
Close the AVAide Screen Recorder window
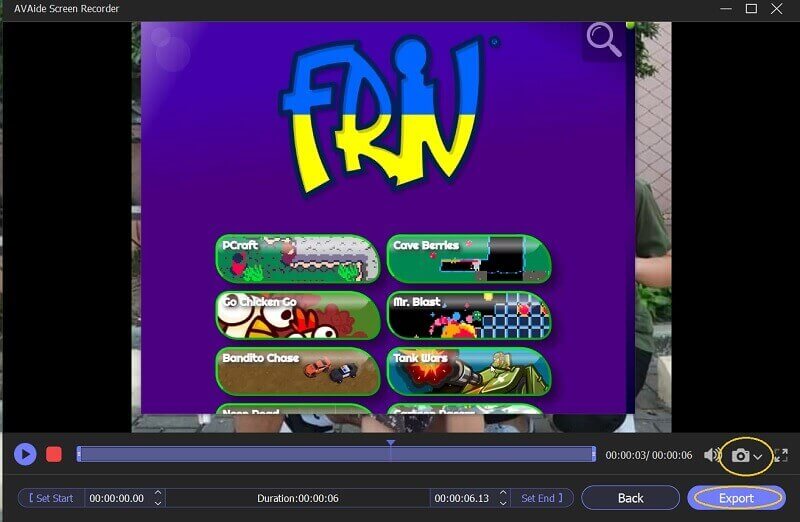click(777, 9)
